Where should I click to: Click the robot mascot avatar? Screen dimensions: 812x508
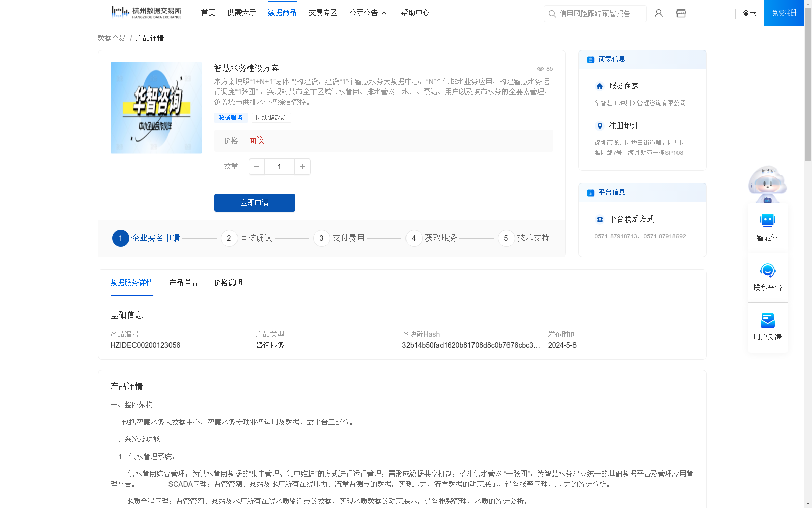(767, 184)
